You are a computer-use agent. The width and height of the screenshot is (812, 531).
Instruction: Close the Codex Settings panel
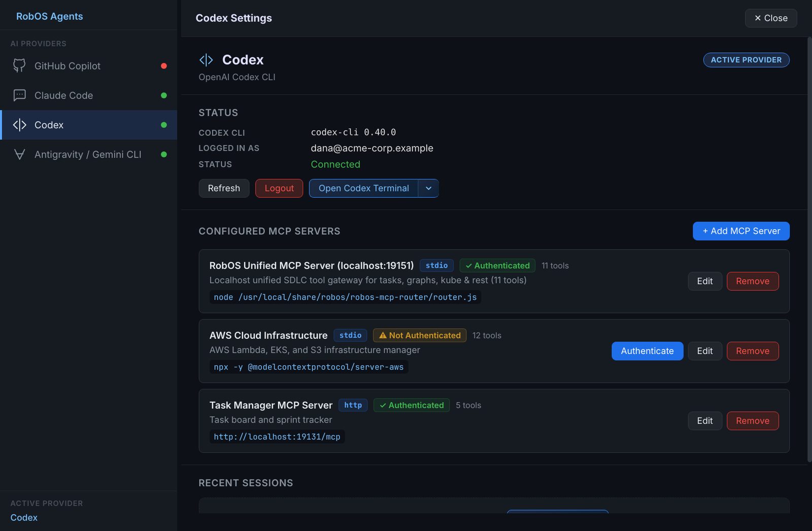point(771,18)
